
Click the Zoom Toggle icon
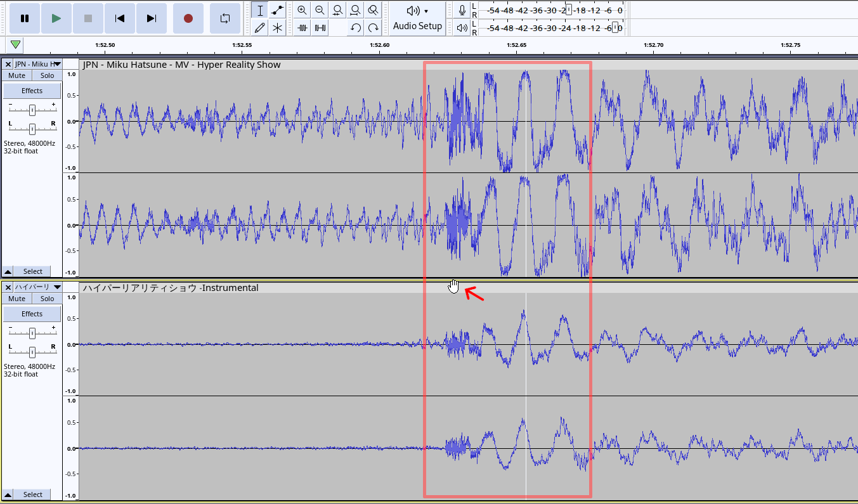click(374, 10)
